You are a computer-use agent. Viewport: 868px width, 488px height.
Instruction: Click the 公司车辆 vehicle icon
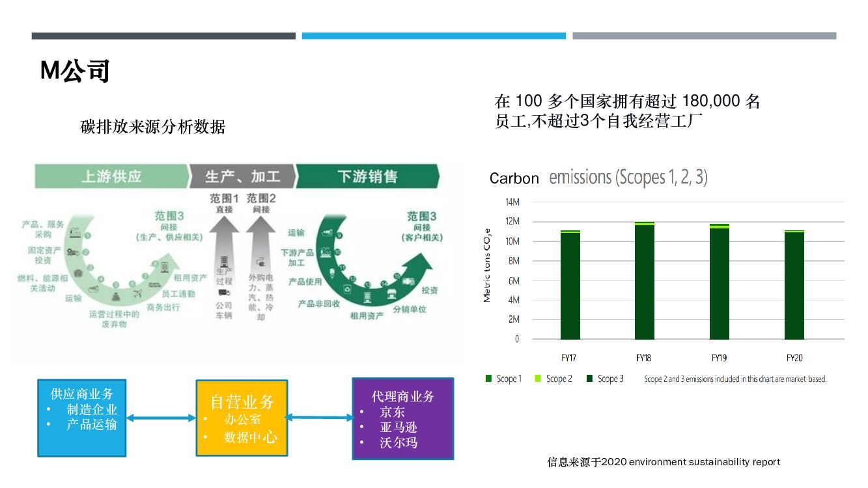[x=223, y=293]
